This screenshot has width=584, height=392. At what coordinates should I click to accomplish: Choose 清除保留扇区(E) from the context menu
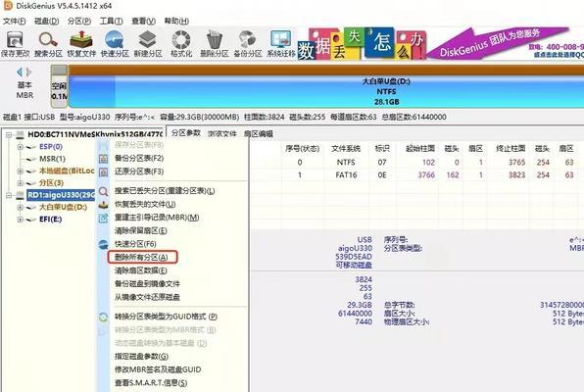pyautogui.click(x=140, y=231)
